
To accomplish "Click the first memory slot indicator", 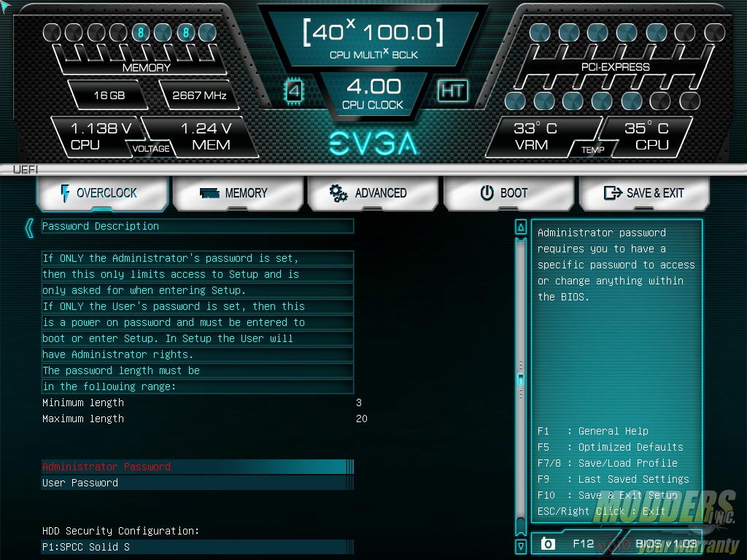I will tap(52, 32).
